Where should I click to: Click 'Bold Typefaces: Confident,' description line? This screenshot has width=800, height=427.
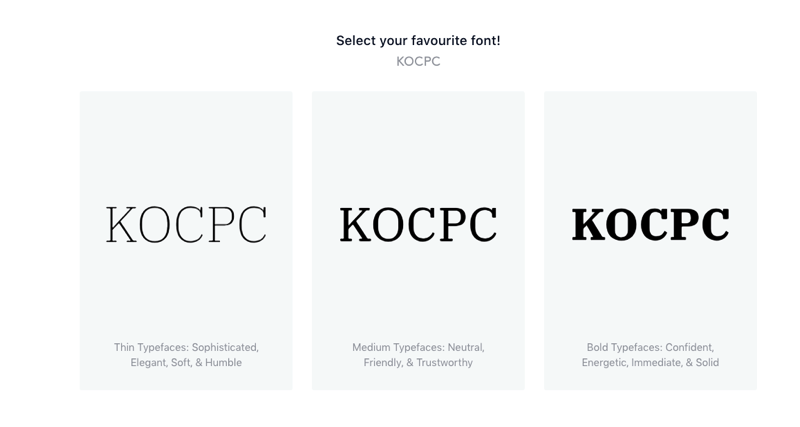[651, 347]
